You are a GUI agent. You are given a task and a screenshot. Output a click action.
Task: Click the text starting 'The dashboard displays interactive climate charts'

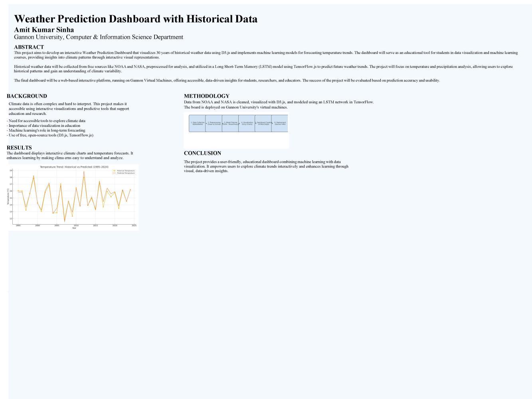point(70,156)
